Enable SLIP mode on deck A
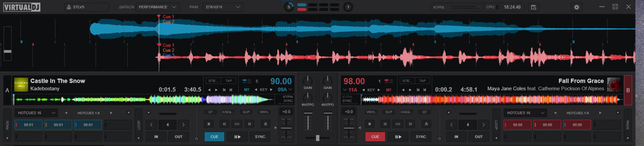The height and width of the screenshot is (146, 644). 246,112
